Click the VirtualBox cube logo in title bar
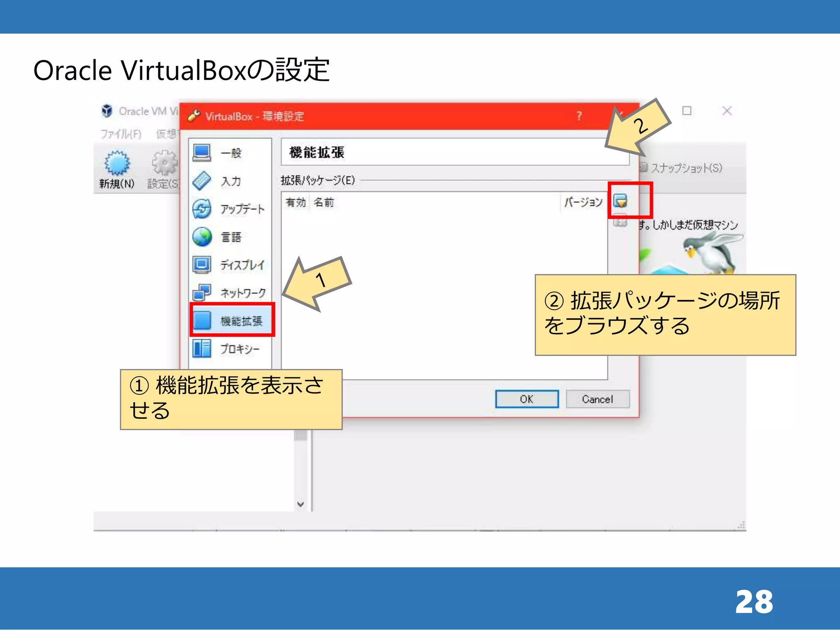840x630 pixels. pos(107,111)
